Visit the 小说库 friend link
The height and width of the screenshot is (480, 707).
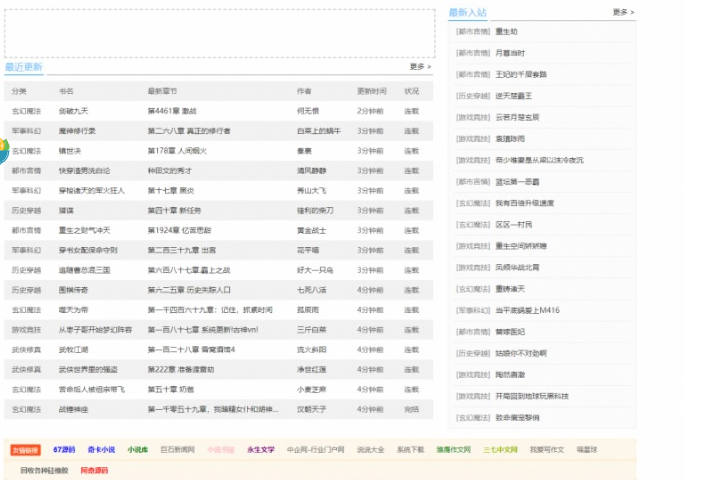coord(138,449)
